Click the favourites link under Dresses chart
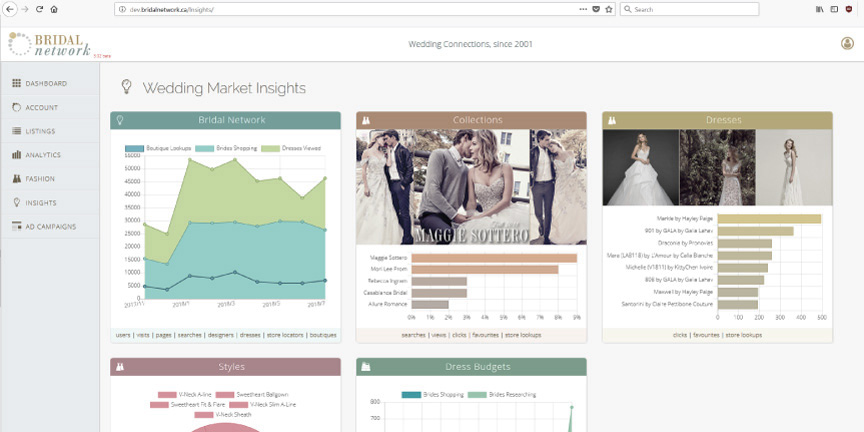864x432 pixels. pyautogui.click(x=706, y=335)
